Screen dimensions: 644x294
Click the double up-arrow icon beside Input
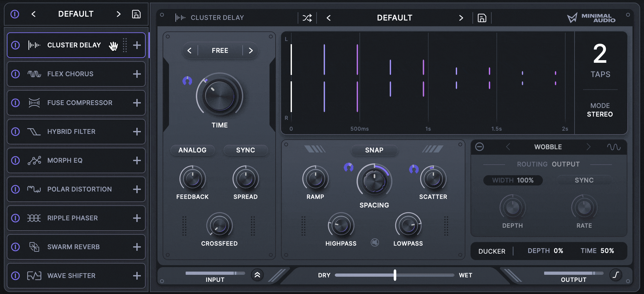point(257,275)
